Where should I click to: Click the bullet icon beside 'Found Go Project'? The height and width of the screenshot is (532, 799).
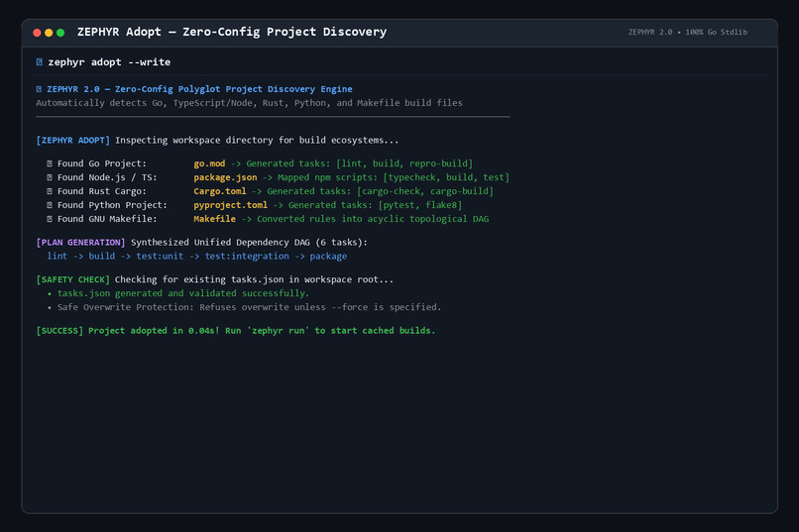pyautogui.click(x=50, y=163)
